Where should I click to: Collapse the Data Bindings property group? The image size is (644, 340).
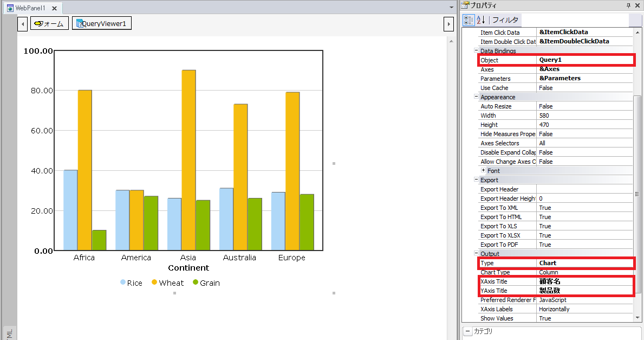click(x=476, y=51)
